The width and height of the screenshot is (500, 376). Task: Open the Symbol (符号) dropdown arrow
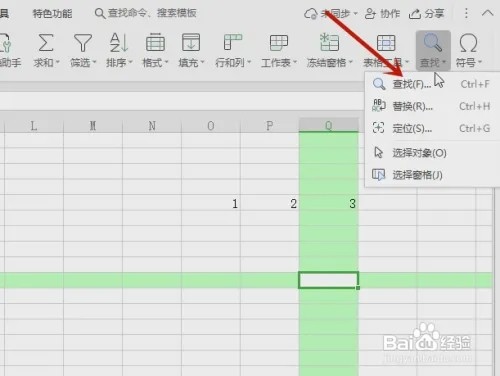point(480,62)
